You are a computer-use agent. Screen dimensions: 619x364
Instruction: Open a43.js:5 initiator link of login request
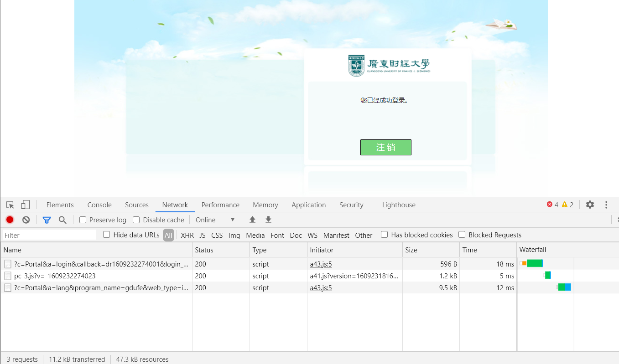click(x=321, y=264)
